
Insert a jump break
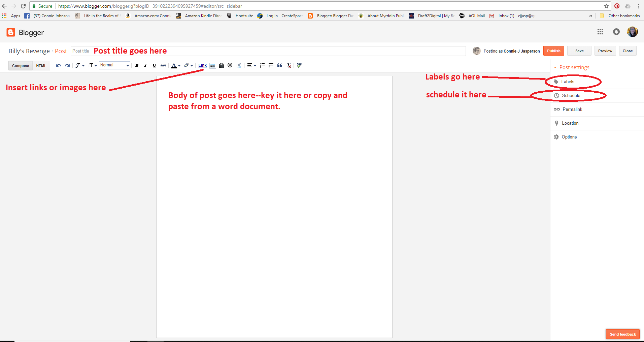point(239,65)
